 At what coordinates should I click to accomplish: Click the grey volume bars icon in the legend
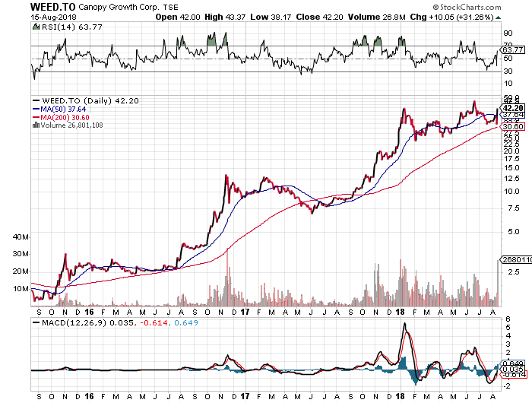(36, 125)
